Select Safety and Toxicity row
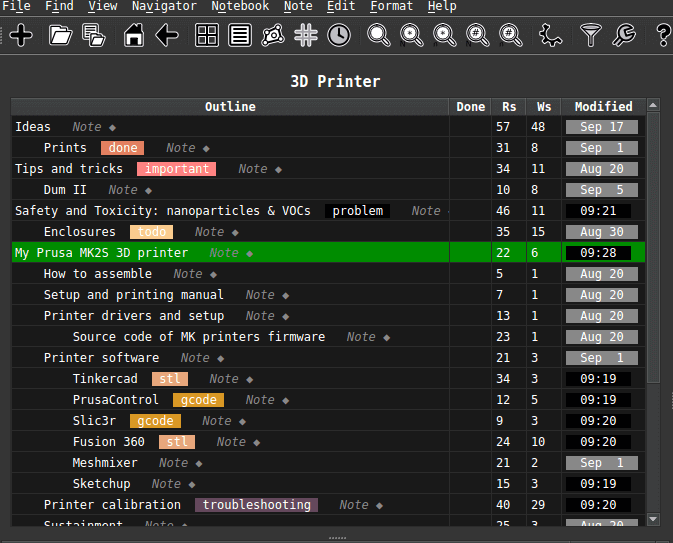673x543 pixels. tap(328, 211)
